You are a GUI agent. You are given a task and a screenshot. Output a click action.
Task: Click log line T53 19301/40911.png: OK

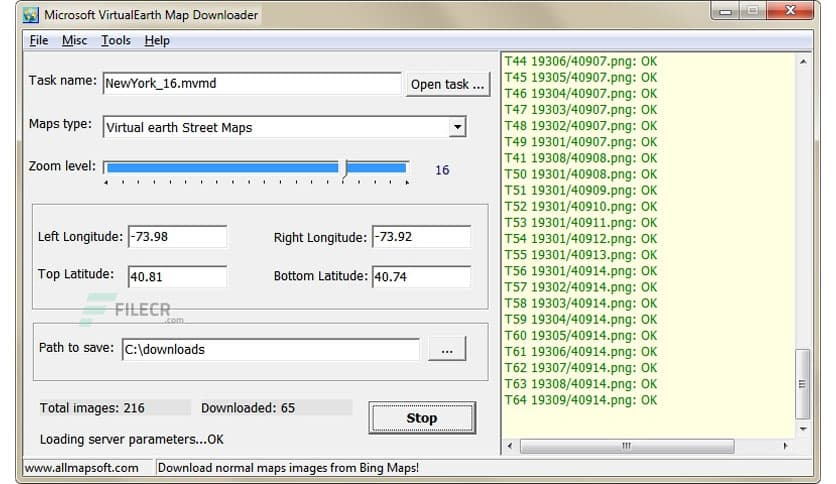point(581,223)
